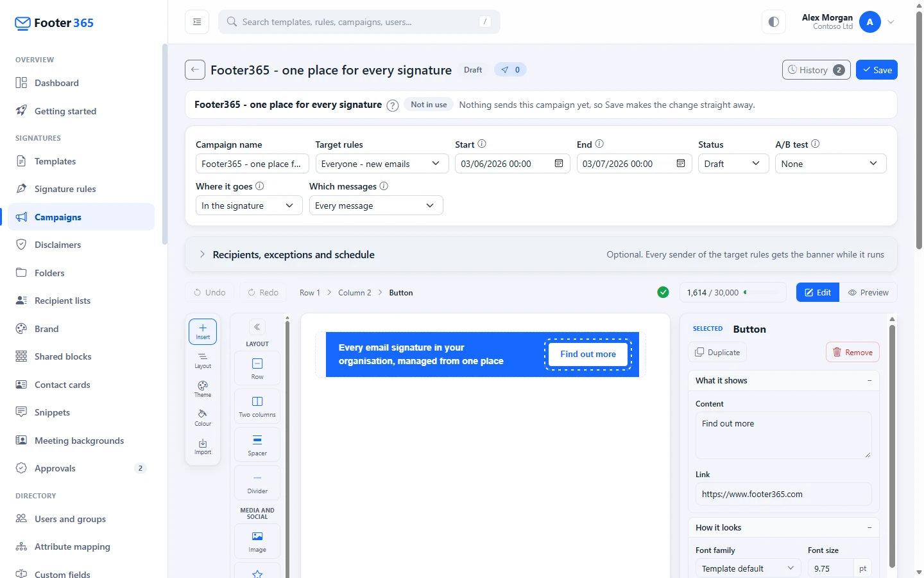Click the properties panel vertical scrollbar

pyautogui.click(x=892, y=446)
